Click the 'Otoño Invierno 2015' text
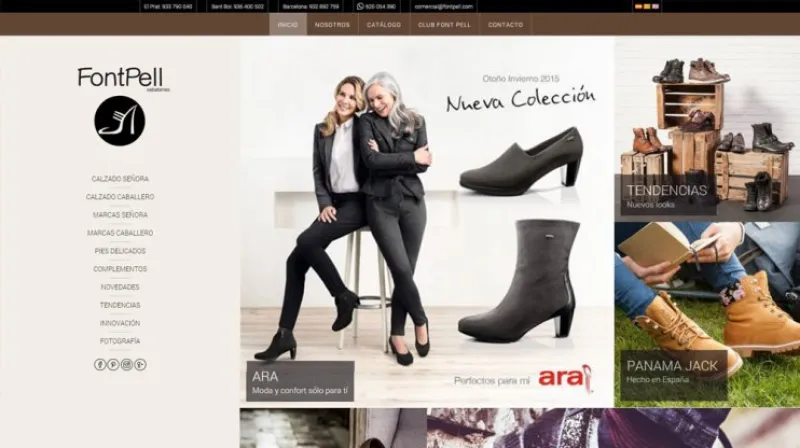The height and width of the screenshot is (448, 800). click(521, 79)
